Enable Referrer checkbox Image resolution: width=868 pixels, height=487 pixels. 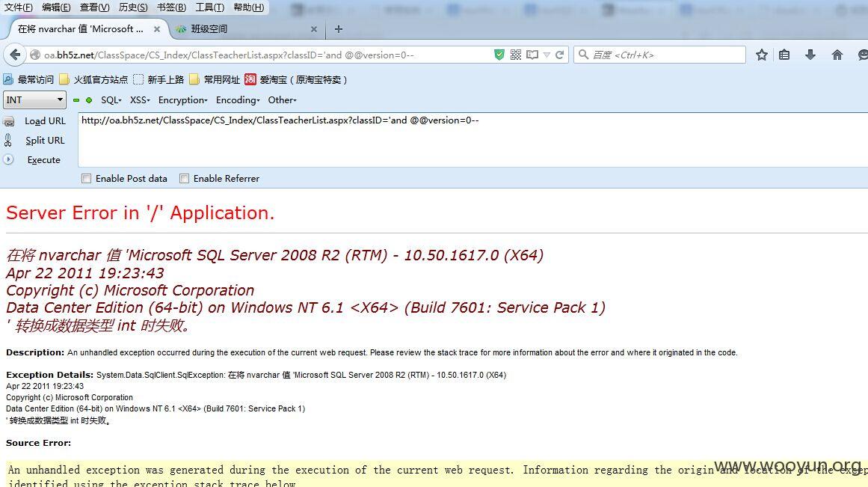pos(185,178)
